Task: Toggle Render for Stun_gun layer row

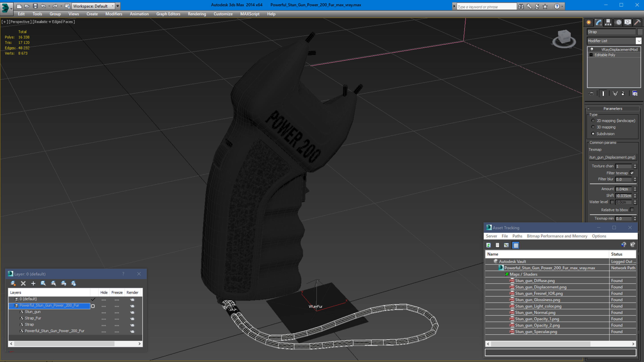Action: click(132, 312)
